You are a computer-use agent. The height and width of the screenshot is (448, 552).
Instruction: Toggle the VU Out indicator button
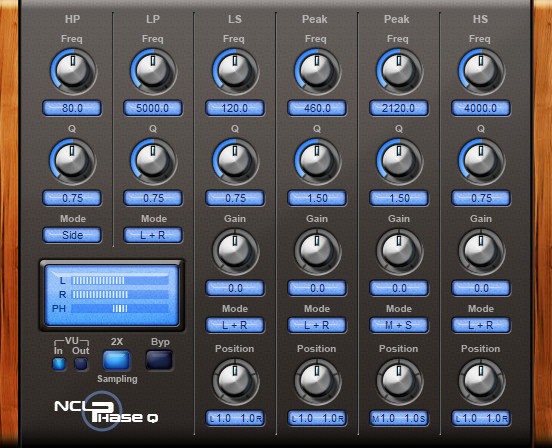[81, 364]
